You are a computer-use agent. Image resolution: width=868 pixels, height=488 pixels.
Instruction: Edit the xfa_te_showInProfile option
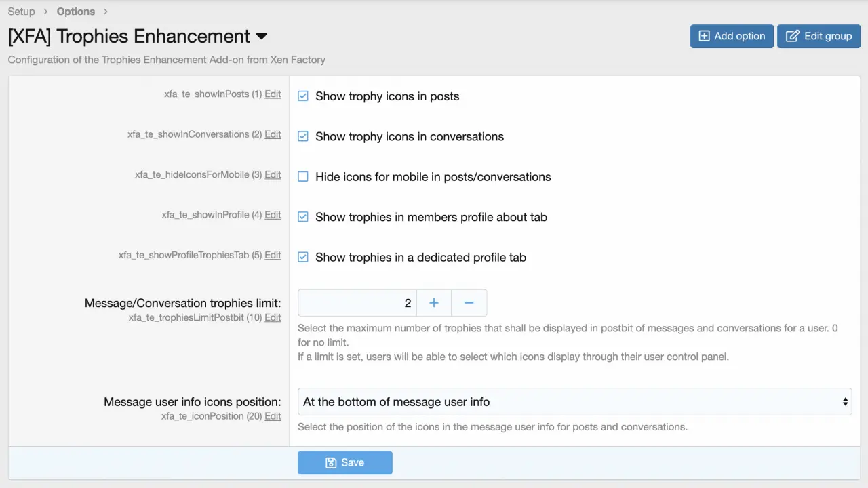pos(273,215)
